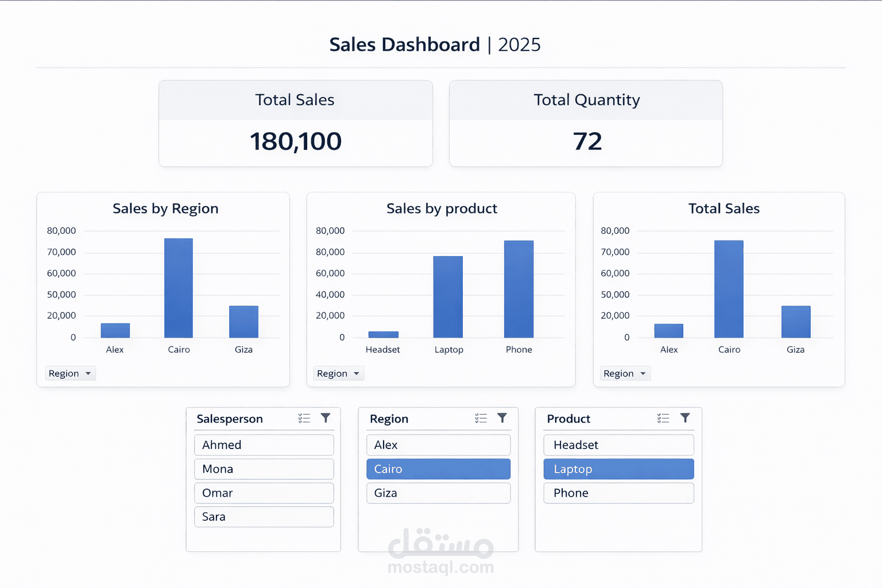Select Ahmed in the Salesperson slicer
This screenshot has width=882, height=588.
pos(264,444)
